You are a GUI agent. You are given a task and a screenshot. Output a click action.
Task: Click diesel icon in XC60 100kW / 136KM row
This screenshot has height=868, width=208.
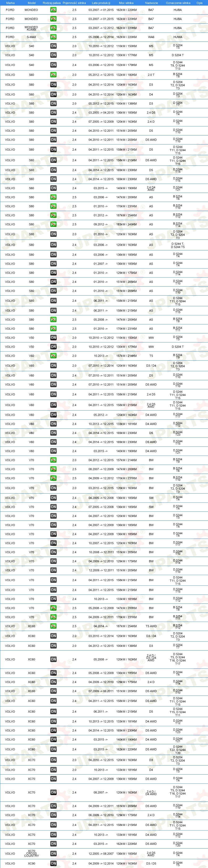[x=53, y=646]
